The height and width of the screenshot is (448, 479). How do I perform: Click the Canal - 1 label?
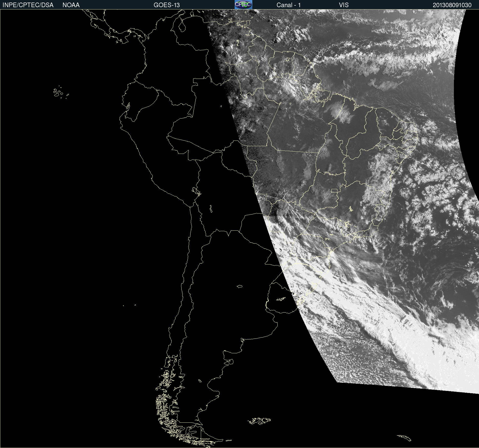[288, 5]
